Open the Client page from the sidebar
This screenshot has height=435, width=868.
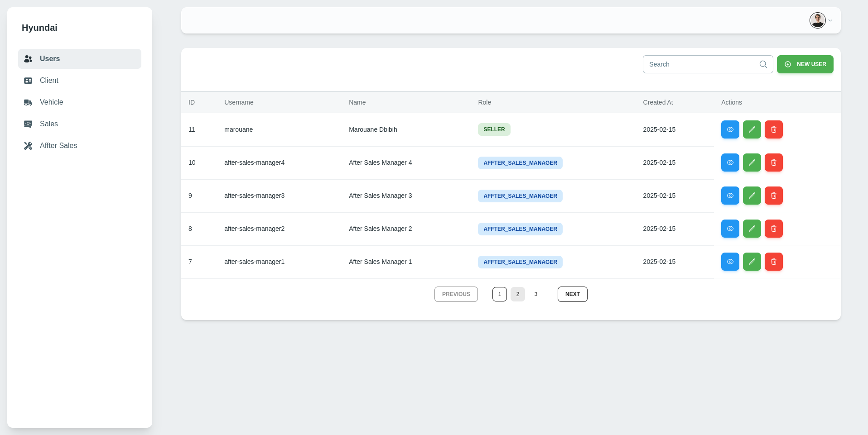tap(49, 81)
